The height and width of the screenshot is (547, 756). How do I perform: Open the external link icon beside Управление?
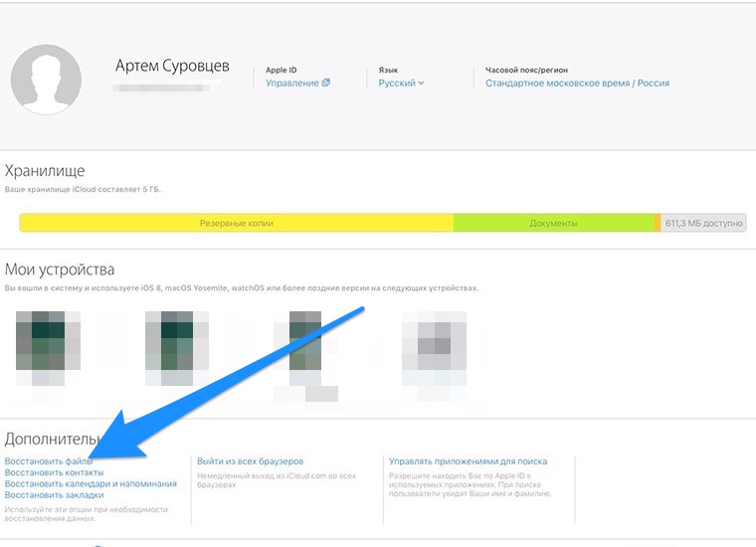pyautogui.click(x=326, y=83)
